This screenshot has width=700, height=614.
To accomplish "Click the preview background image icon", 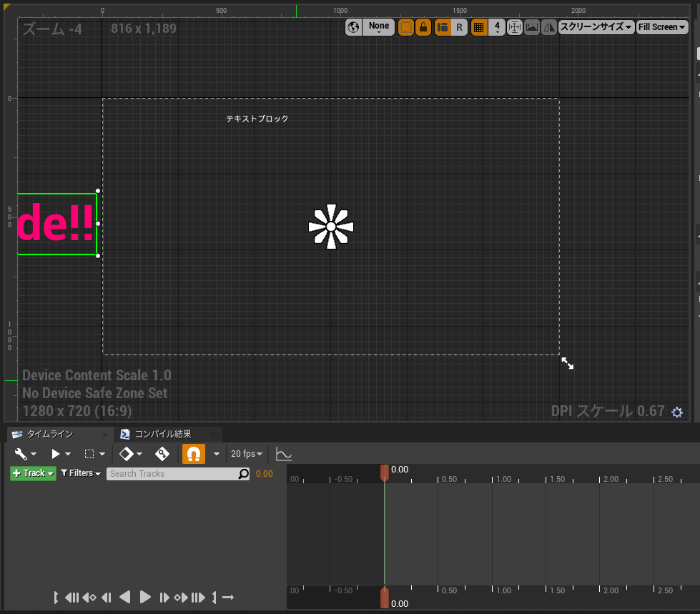I will [x=532, y=27].
